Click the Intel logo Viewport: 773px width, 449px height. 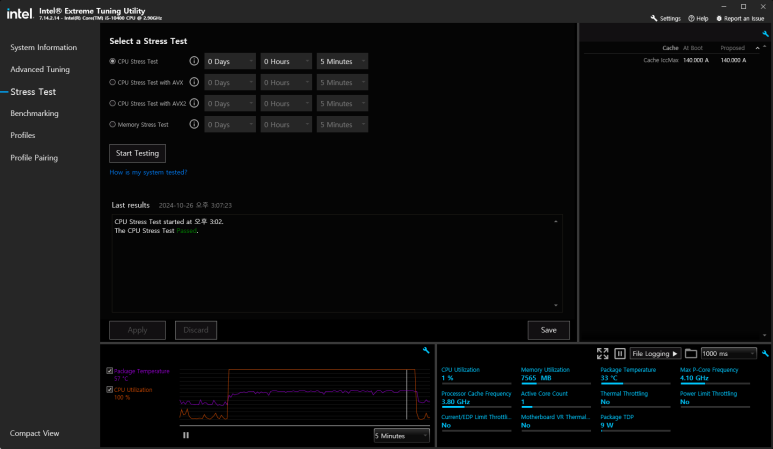coord(20,14)
